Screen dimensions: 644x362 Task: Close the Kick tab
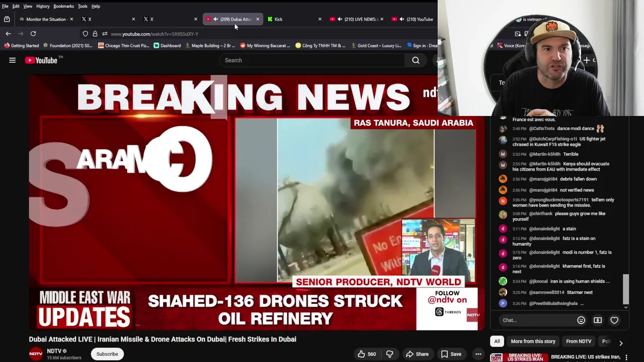(319, 19)
